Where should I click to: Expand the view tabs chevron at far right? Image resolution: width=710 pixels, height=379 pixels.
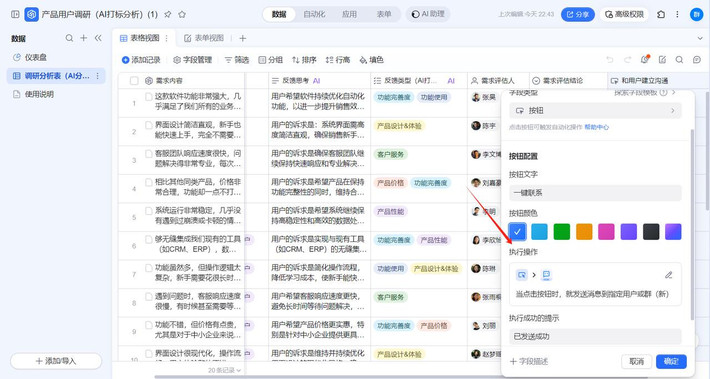pyautogui.click(x=700, y=38)
